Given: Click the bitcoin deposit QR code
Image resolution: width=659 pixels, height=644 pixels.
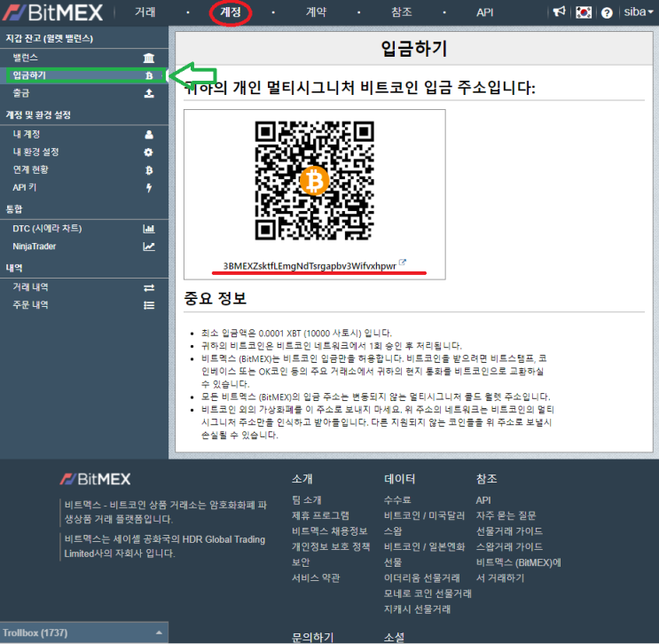Looking at the screenshot, I should pos(314,181).
